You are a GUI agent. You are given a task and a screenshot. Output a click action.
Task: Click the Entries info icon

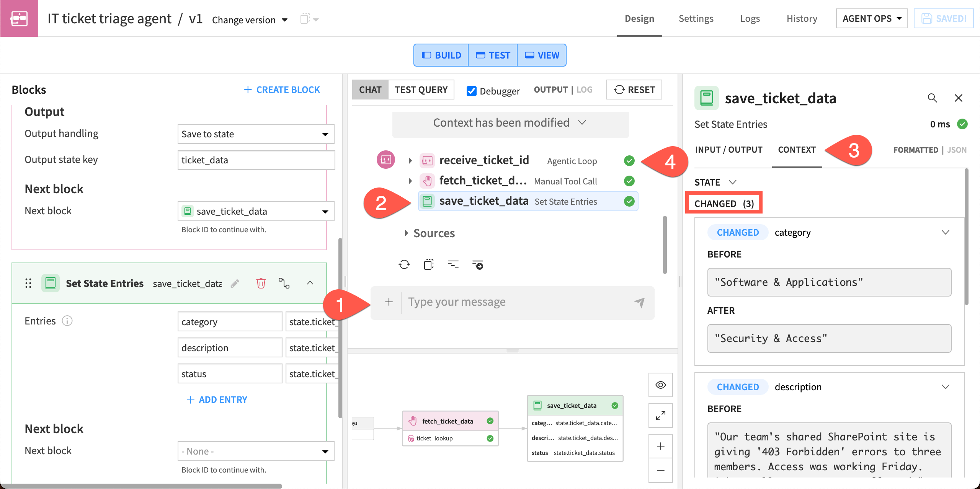(67, 321)
